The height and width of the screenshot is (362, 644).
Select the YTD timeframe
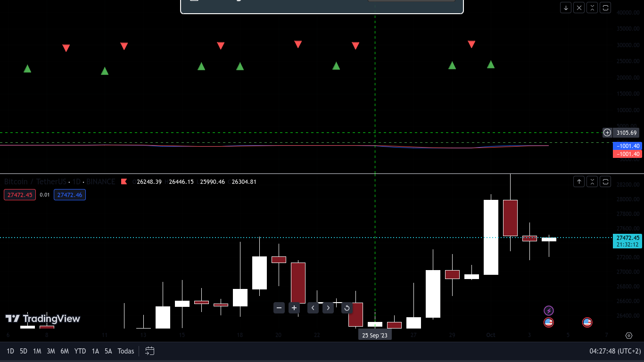[80, 351]
